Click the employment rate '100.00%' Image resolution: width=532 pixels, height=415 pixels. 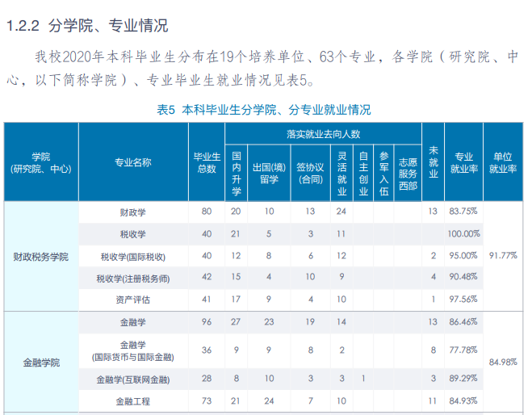464,233
